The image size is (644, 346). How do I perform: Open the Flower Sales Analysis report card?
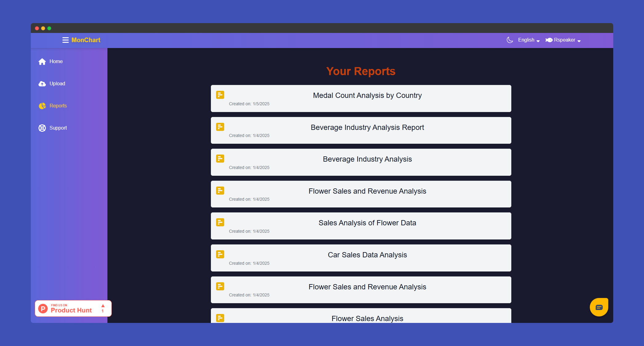[x=367, y=318]
